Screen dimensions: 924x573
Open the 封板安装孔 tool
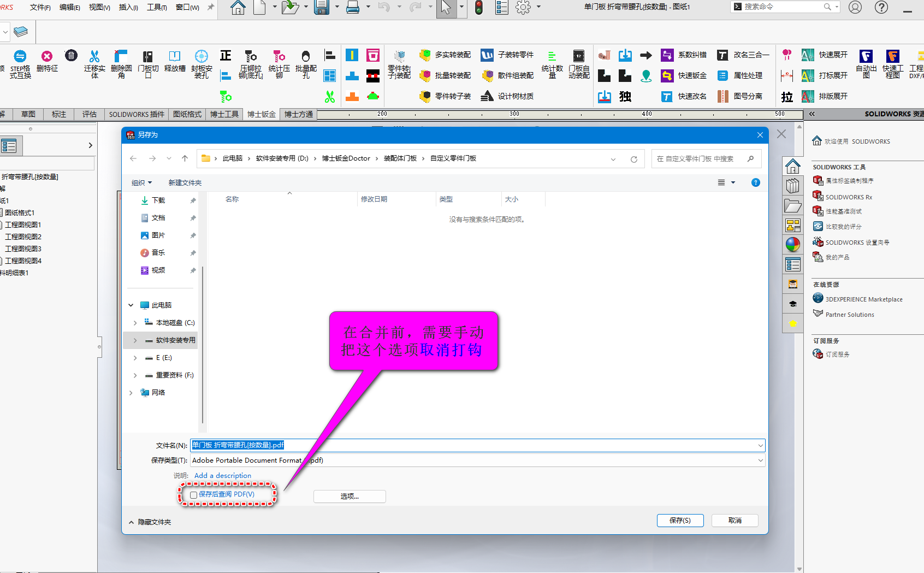pyautogui.click(x=202, y=56)
